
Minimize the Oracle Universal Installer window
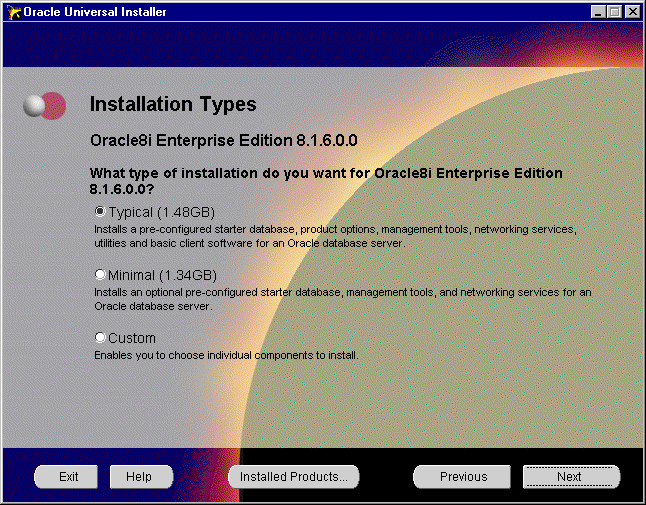pyautogui.click(x=599, y=12)
